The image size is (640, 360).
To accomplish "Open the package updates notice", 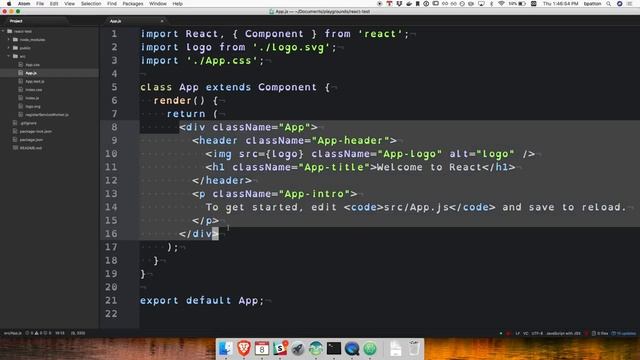I will pyautogui.click(x=624, y=333).
